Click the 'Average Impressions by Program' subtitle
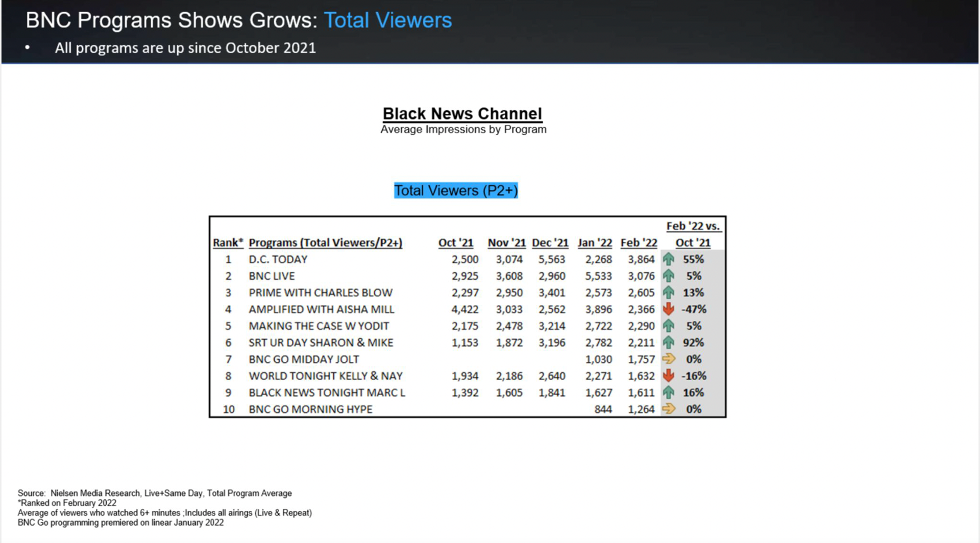 coord(463,130)
